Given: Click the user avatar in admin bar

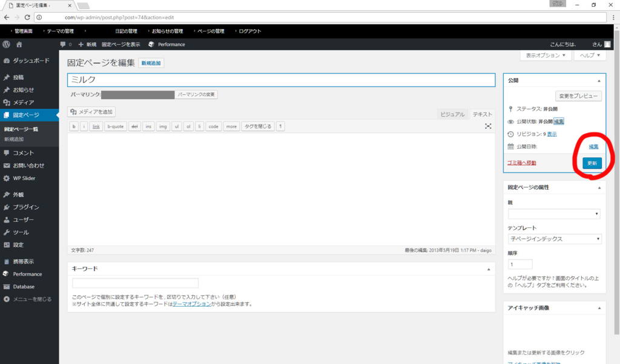Looking at the screenshot, I should (x=607, y=44).
